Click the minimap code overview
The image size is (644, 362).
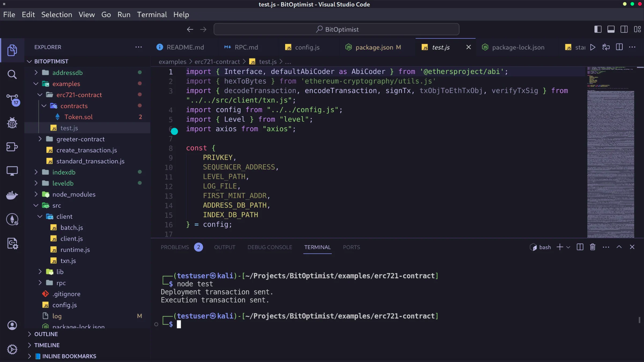pyautogui.click(x=610, y=151)
